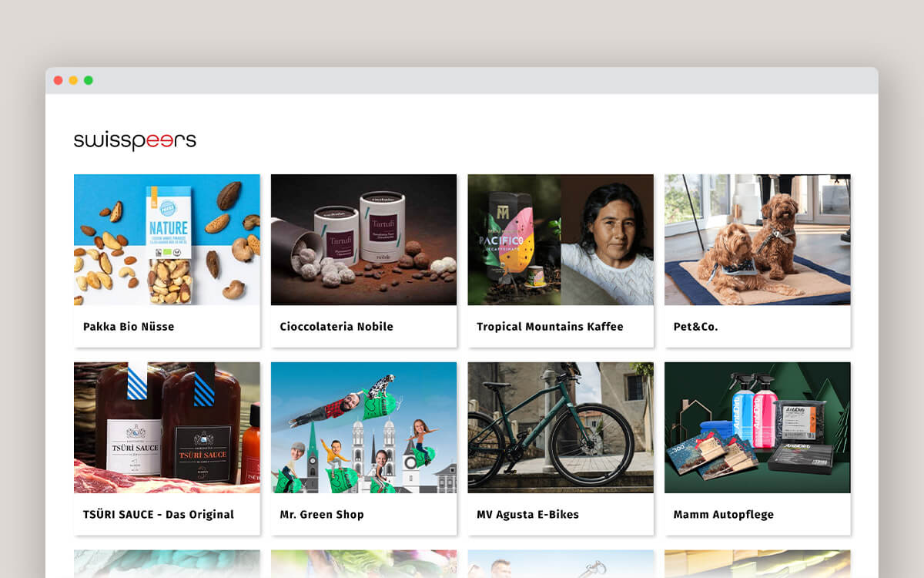Click the swisspeers logo
The width and height of the screenshot is (924, 578).
135,141
